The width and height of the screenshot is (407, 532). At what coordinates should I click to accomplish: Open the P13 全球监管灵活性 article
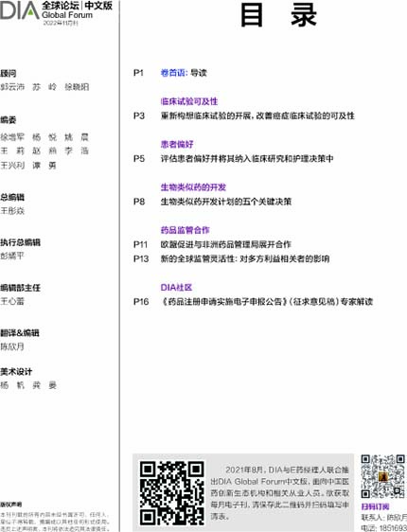(245, 258)
